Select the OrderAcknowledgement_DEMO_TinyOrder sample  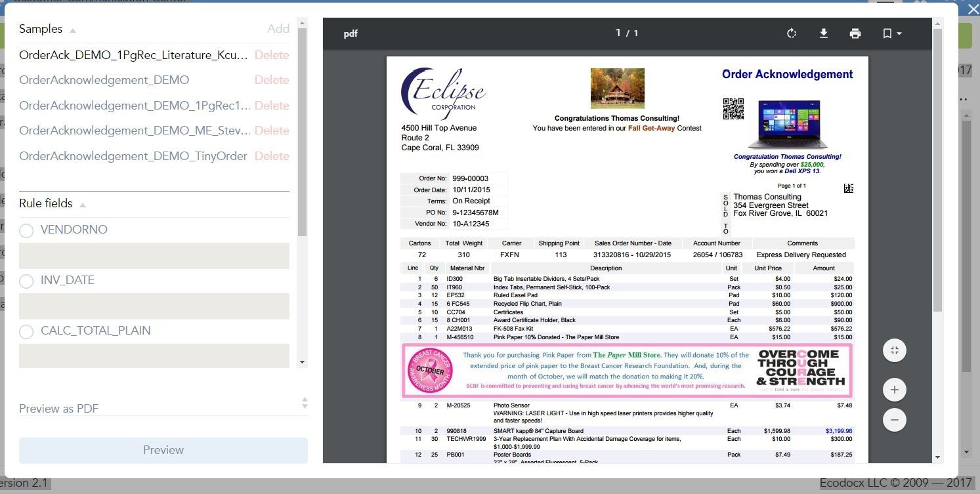point(133,156)
